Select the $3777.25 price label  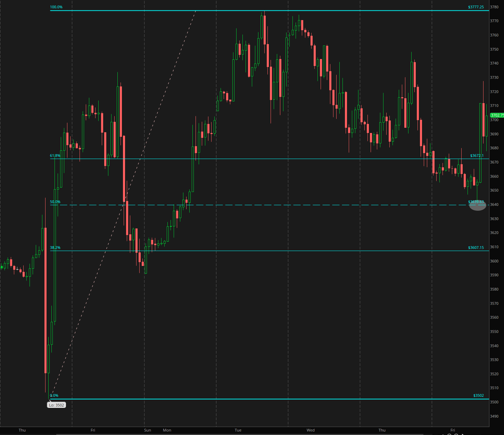tap(476, 7)
